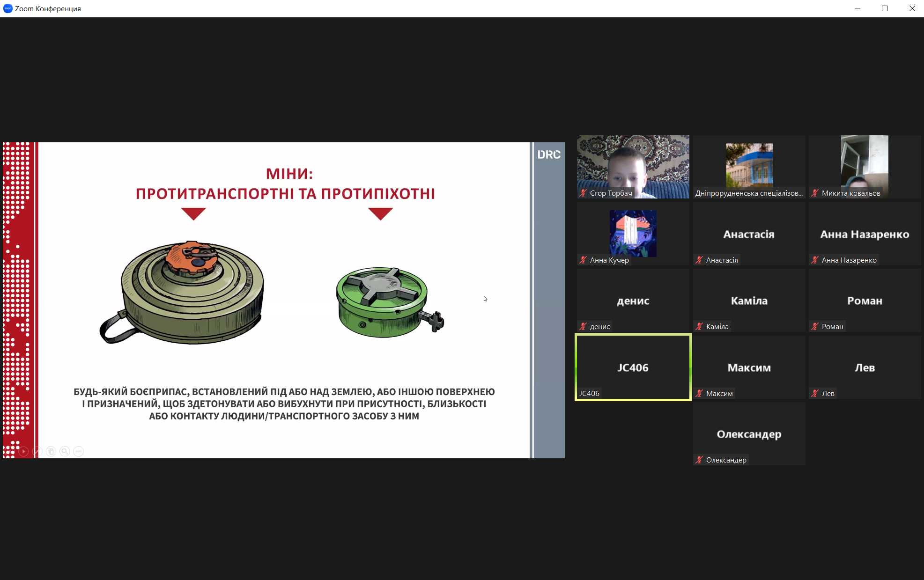924x580 pixels.
Task: Click the next slide play arrow
Action: pyautogui.click(x=23, y=451)
